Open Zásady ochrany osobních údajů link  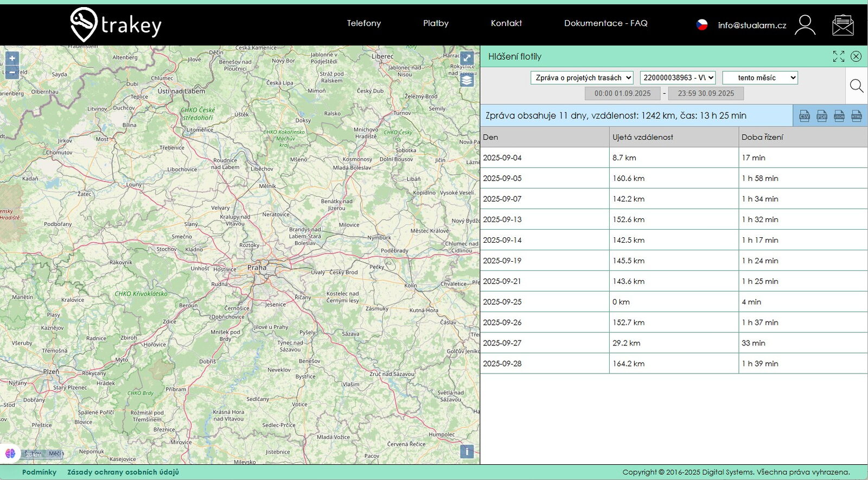[123, 472]
